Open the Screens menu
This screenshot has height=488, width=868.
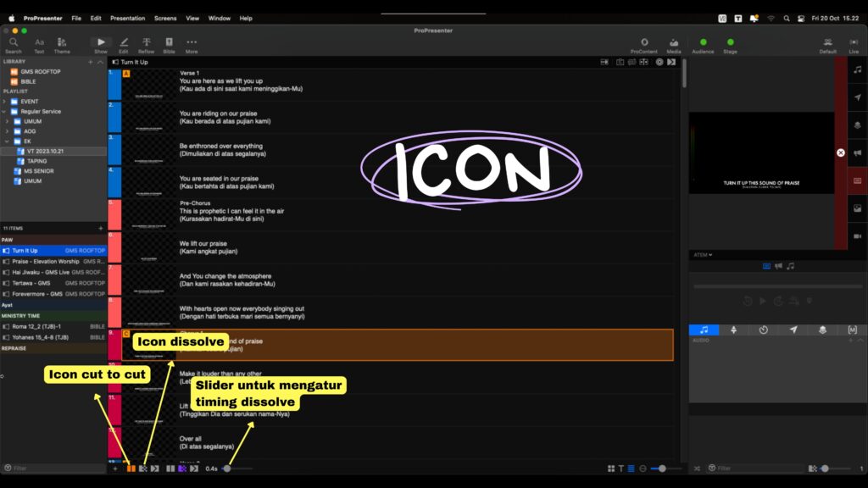pos(165,19)
